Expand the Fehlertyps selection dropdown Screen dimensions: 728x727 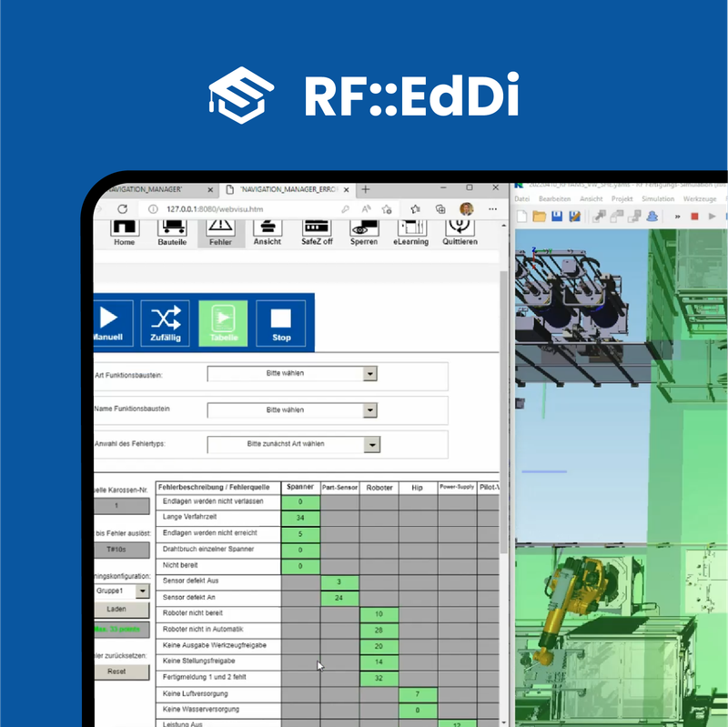tap(372, 445)
